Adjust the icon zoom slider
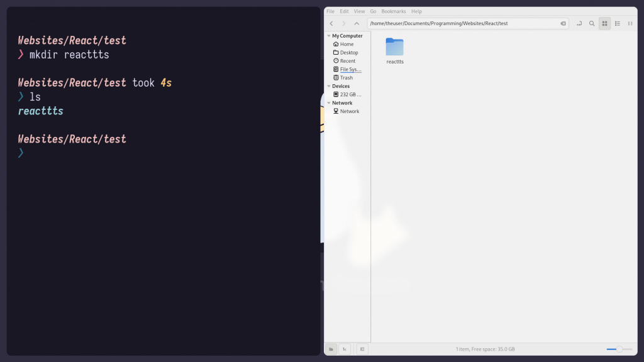The height and width of the screenshot is (362, 644). [x=619, y=349]
